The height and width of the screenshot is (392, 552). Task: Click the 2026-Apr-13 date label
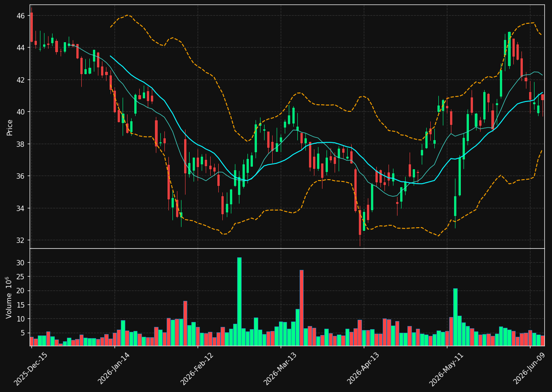click(363, 368)
